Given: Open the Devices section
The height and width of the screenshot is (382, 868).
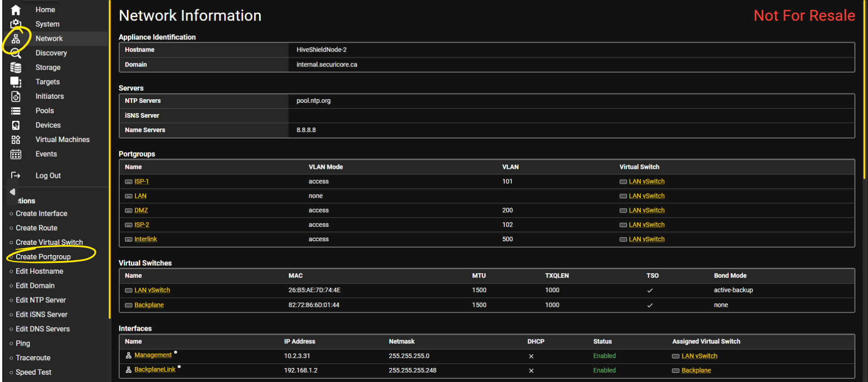Looking at the screenshot, I should [x=48, y=125].
